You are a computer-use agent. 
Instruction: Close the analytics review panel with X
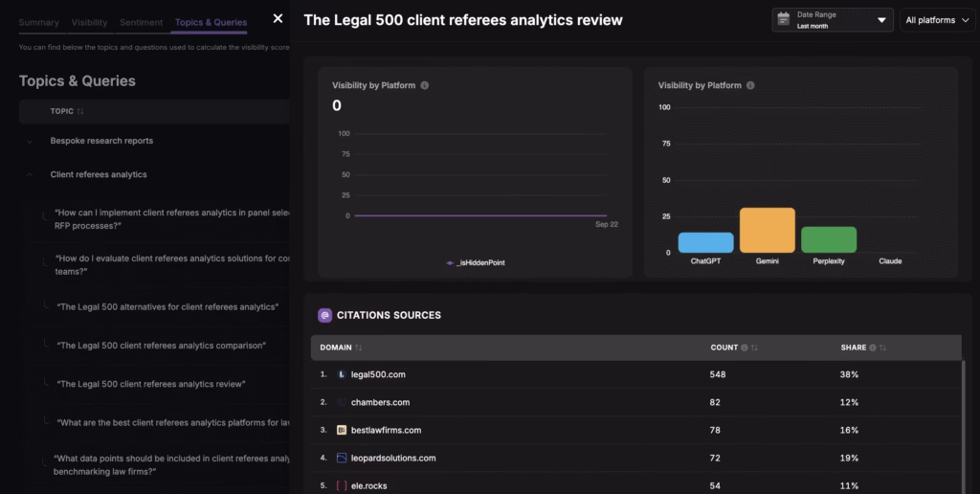pos(278,18)
